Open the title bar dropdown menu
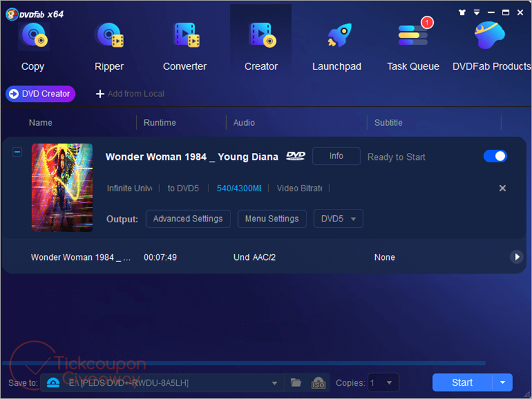Viewport: 532px width, 399px height. click(x=477, y=13)
